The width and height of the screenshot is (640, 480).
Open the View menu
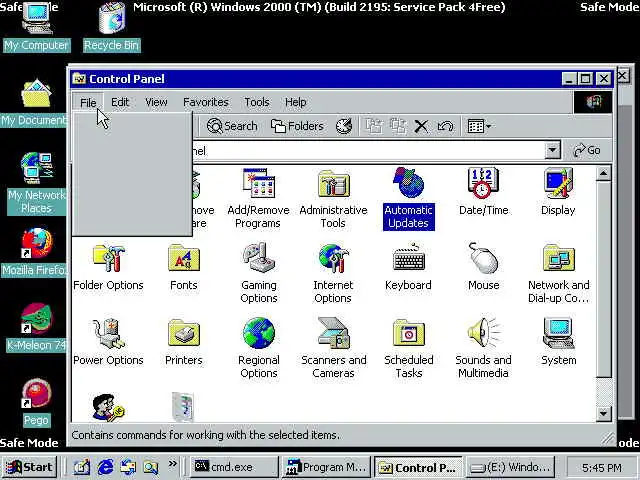156,102
